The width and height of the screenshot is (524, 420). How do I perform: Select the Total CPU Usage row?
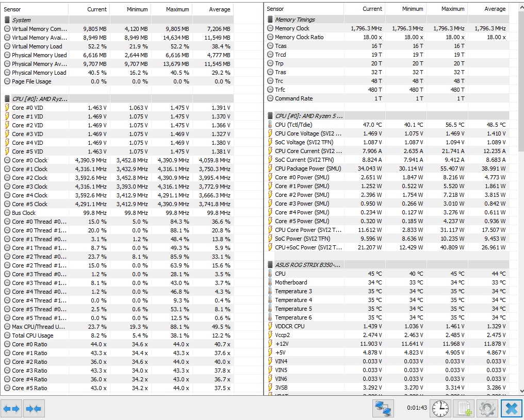pyautogui.click(x=117, y=335)
